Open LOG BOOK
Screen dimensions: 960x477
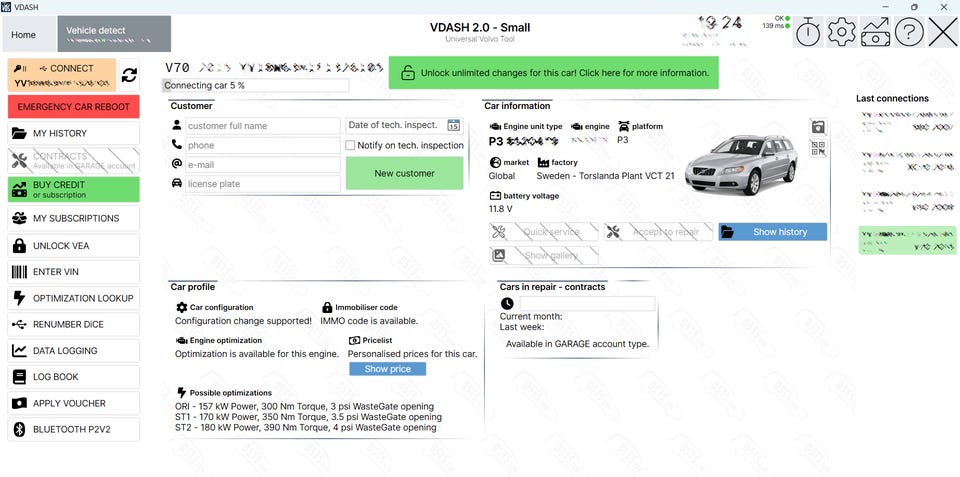click(73, 377)
